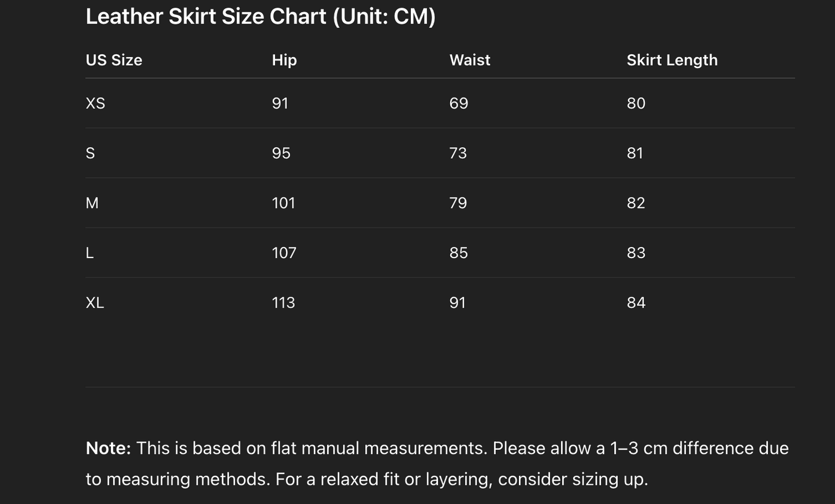
Task: Click the waist value 69
Action: (x=459, y=103)
